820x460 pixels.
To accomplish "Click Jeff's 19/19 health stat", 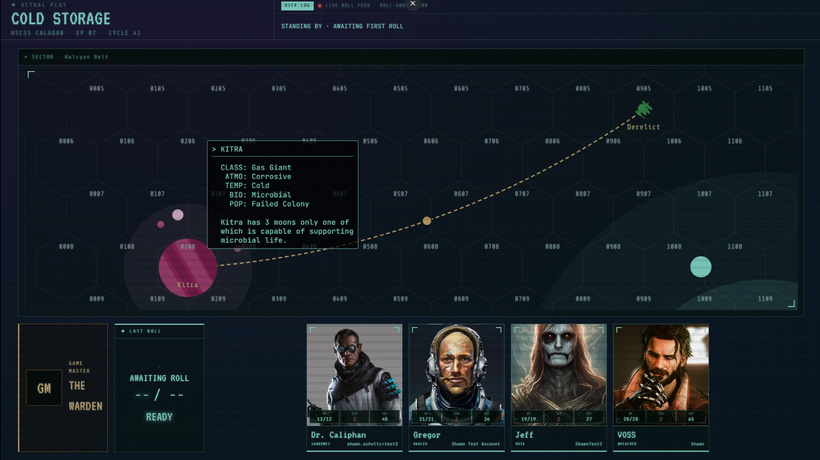I will click(x=528, y=417).
